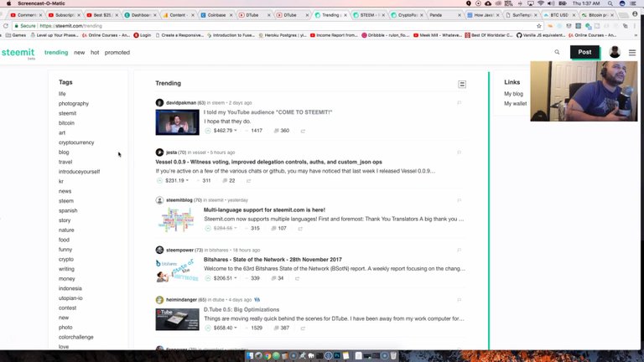Viewport: 644px width, 362px height.
Task: Switch to the Coinbase browser tab
Action: click(x=221, y=15)
